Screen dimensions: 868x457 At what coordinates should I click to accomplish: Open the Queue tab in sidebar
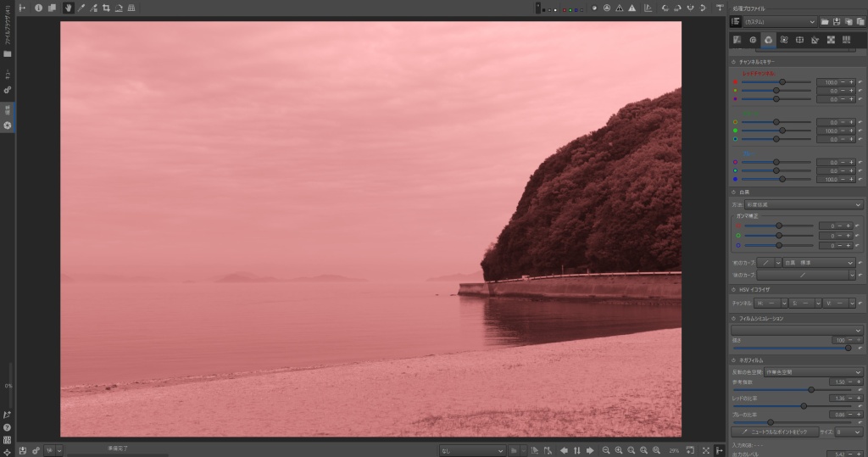click(7, 81)
